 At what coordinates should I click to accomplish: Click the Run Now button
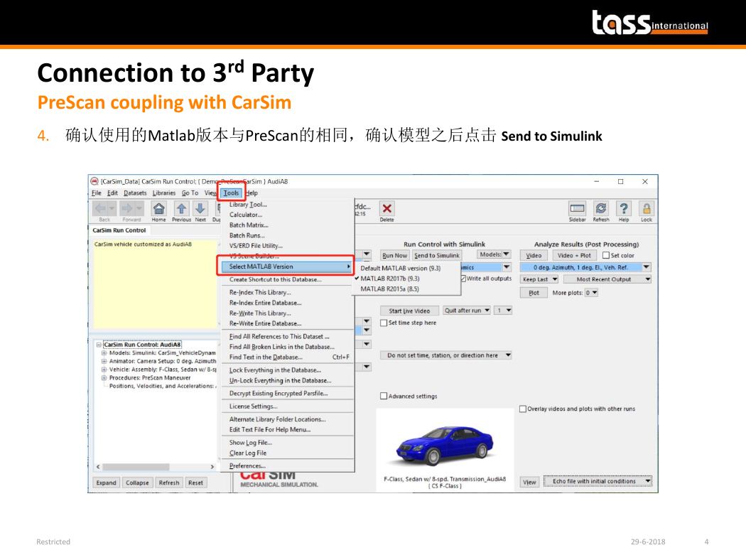(395, 256)
